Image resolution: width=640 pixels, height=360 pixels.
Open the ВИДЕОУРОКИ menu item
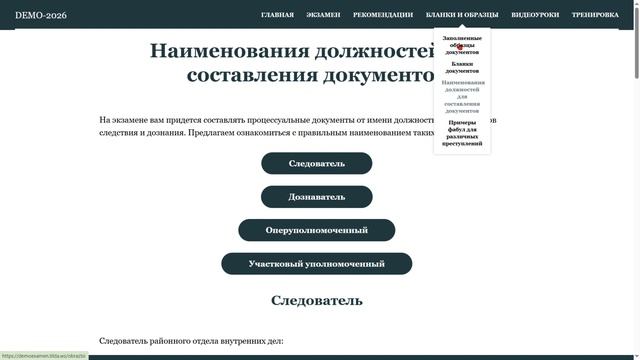535,15
